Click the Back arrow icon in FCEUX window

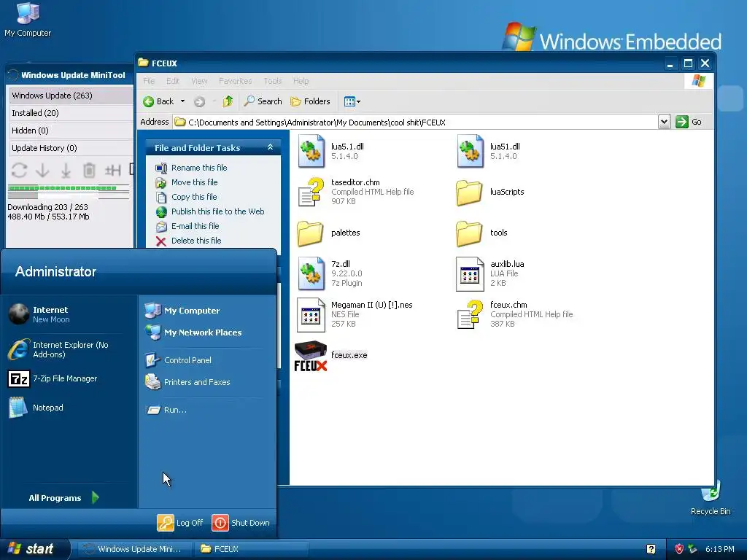coord(149,101)
